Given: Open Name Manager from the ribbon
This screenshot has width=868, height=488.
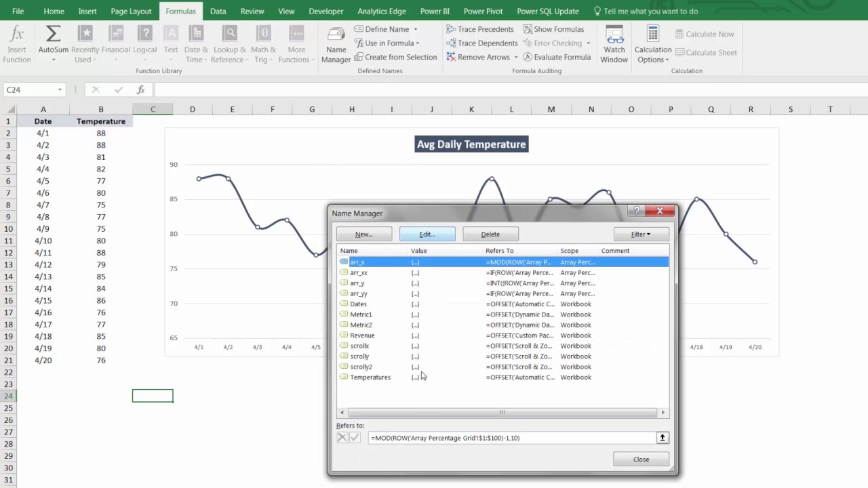Looking at the screenshot, I should pyautogui.click(x=336, y=45).
